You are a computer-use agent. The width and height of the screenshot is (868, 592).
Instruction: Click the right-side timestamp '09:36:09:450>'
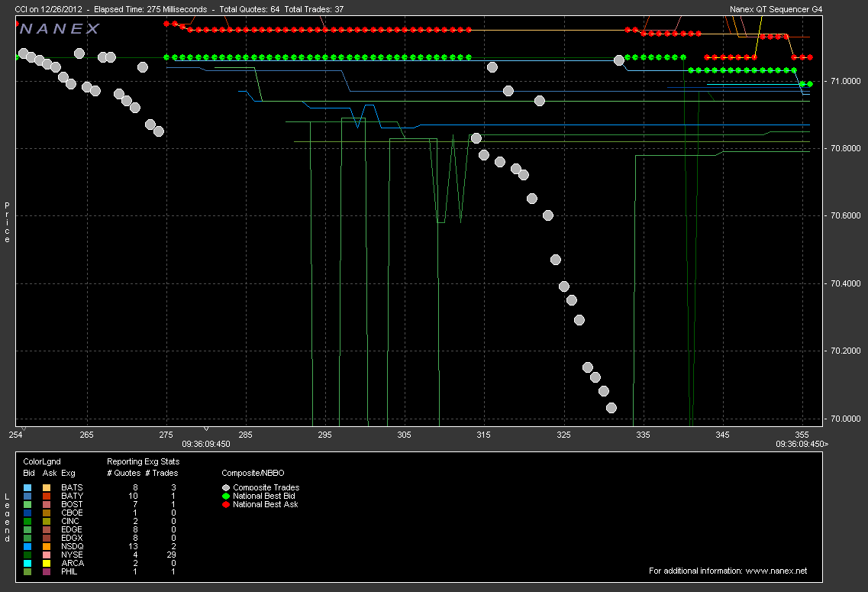click(802, 444)
